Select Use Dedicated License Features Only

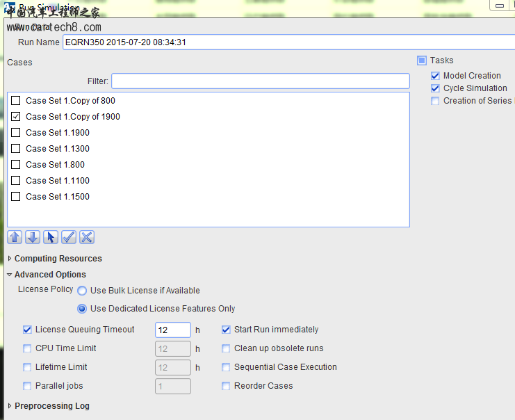tap(82, 309)
